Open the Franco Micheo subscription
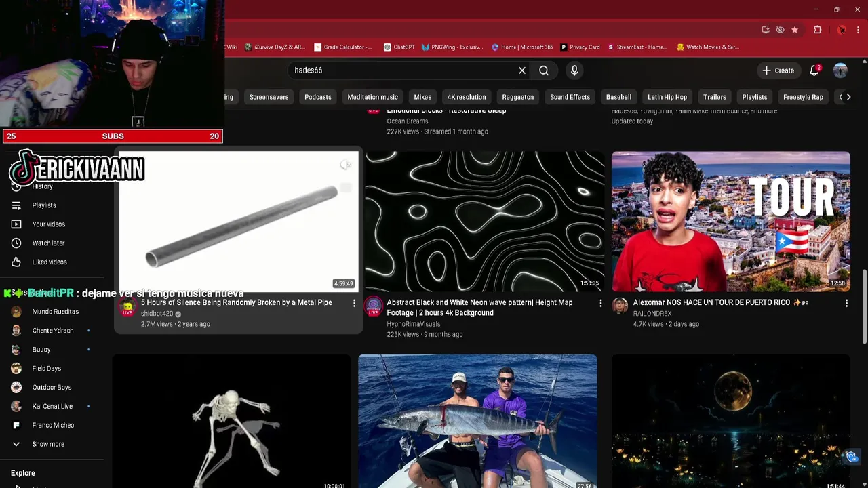Viewport: 868px width, 488px height. pos(54,426)
